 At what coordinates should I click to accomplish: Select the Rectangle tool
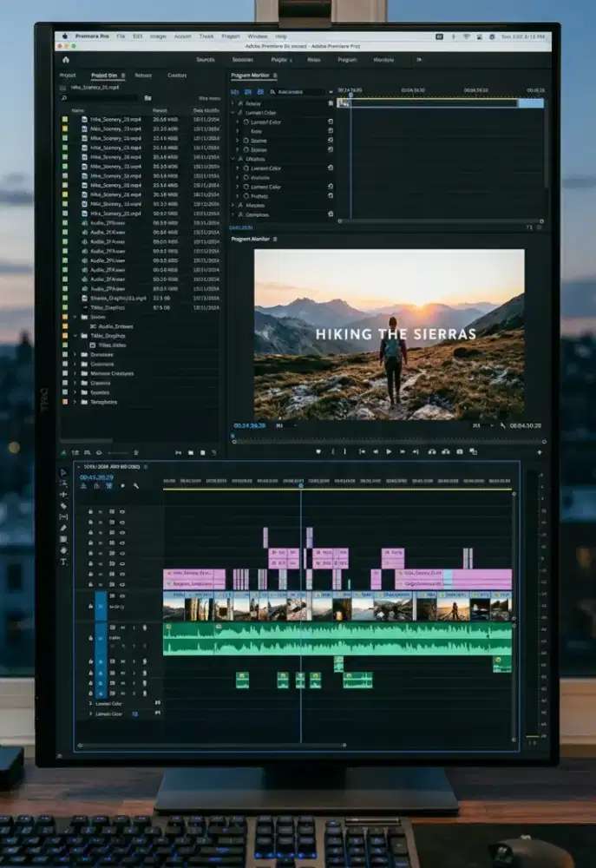[63, 539]
